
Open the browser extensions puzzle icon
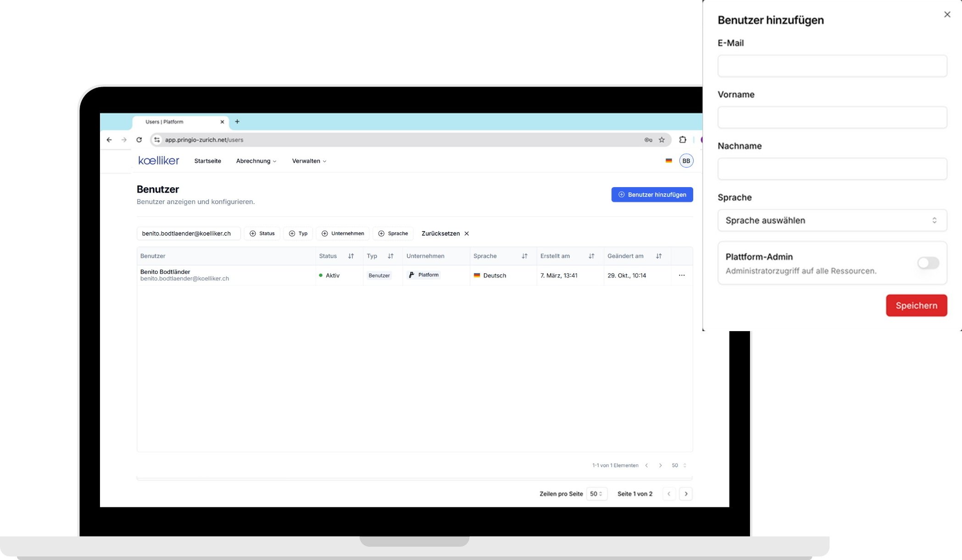point(682,140)
